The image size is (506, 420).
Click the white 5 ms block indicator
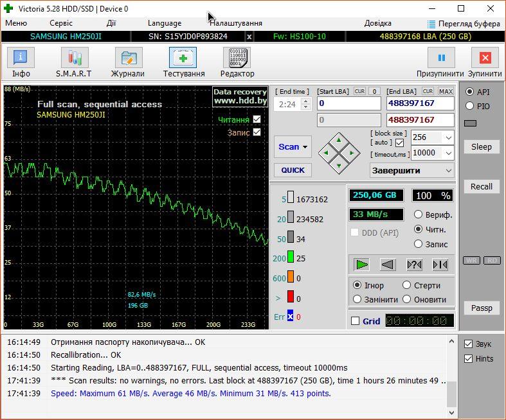291,197
